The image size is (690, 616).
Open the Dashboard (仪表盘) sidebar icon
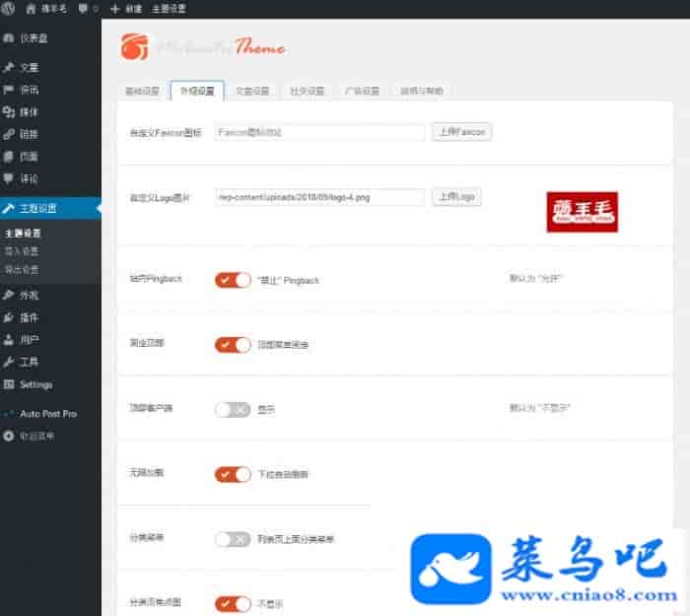coord(9,39)
